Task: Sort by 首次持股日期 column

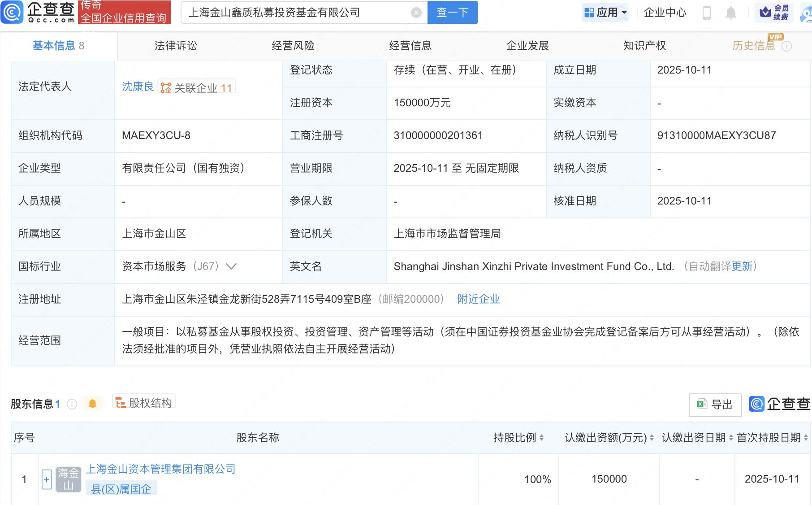Action: click(805, 438)
